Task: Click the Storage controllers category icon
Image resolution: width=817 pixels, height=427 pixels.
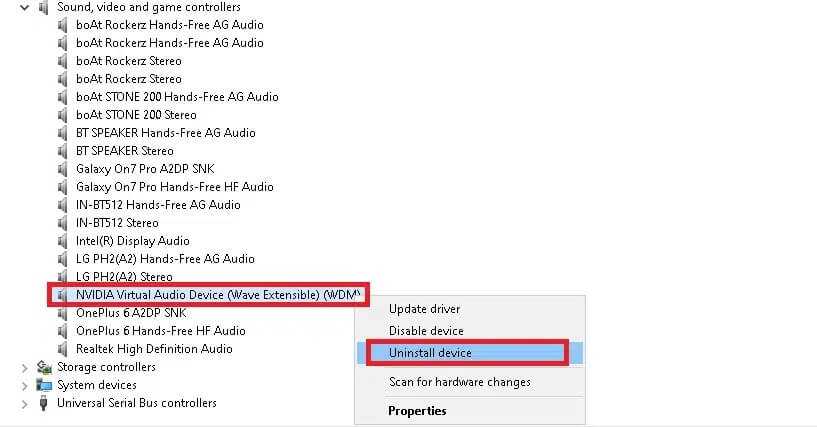Action: (44, 367)
